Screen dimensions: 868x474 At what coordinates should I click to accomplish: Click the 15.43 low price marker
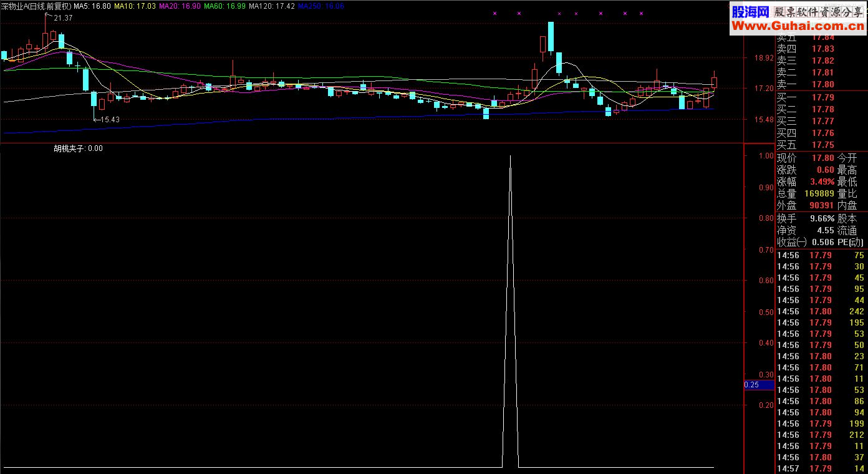click(110, 119)
